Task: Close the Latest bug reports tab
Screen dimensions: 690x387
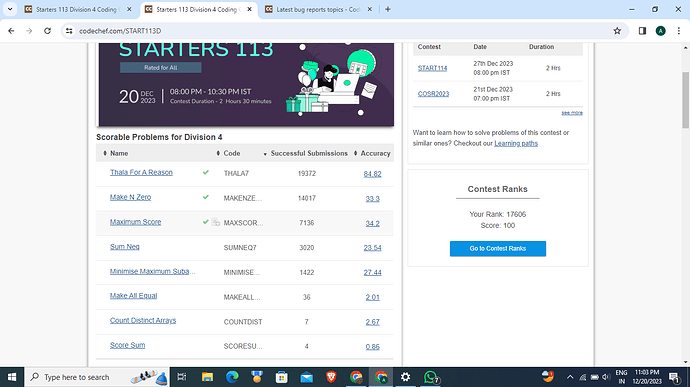Action: (x=370, y=9)
